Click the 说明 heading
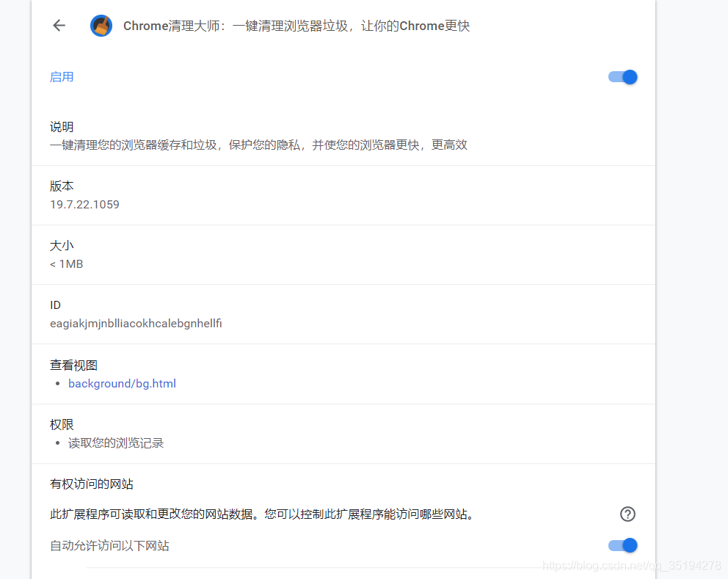The image size is (728, 579). click(62, 127)
